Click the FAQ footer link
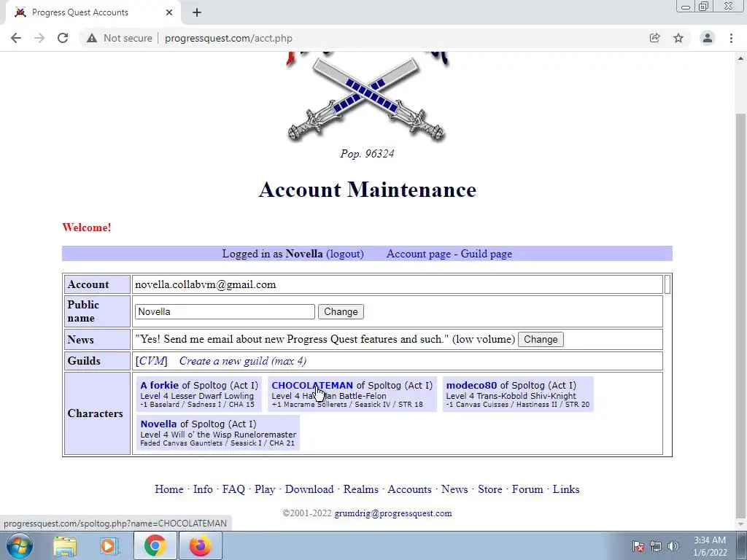747x560 pixels. (x=233, y=489)
